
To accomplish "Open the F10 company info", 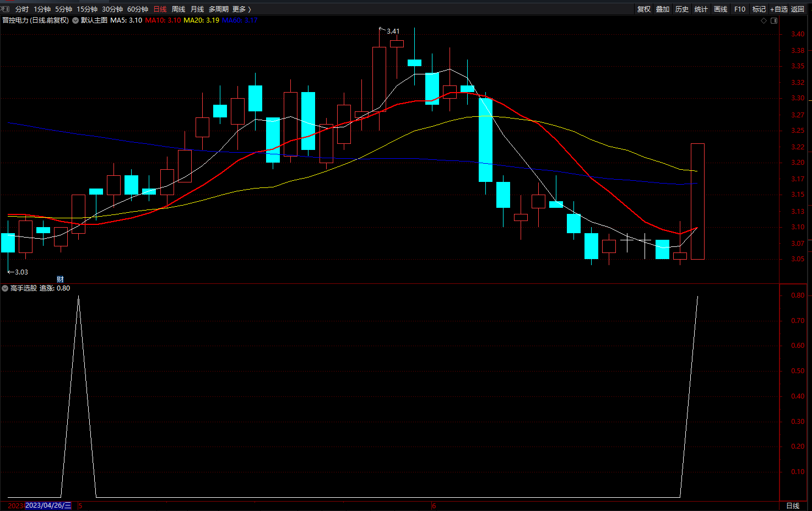I will (x=740, y=9).
